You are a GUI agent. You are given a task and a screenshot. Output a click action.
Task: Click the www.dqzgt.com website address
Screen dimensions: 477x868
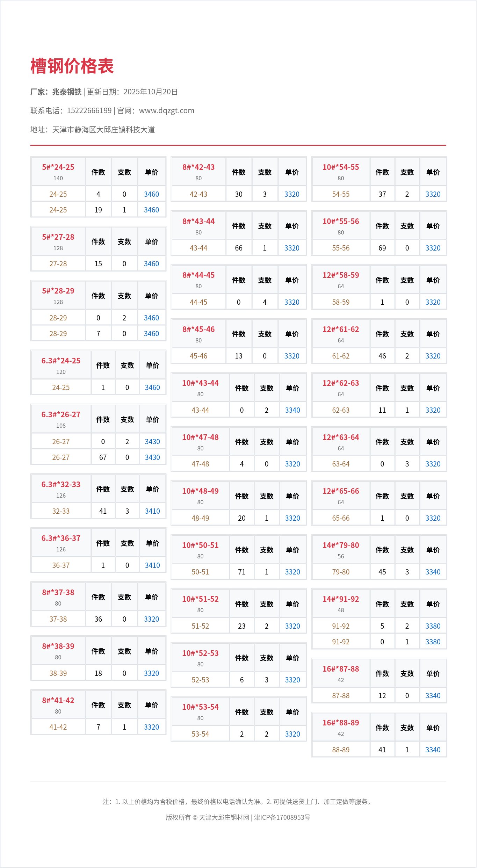166,111
